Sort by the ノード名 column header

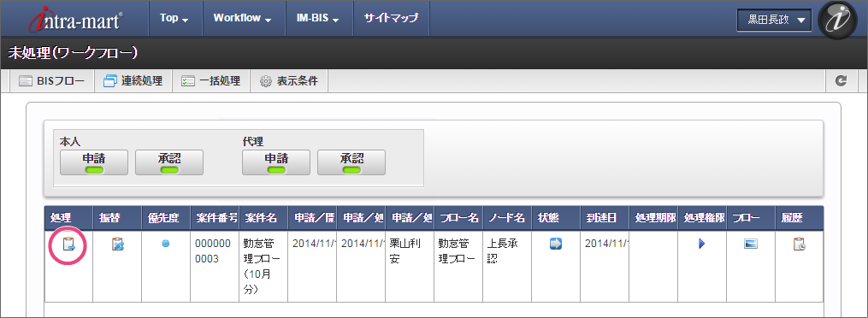tap(507, 218)
